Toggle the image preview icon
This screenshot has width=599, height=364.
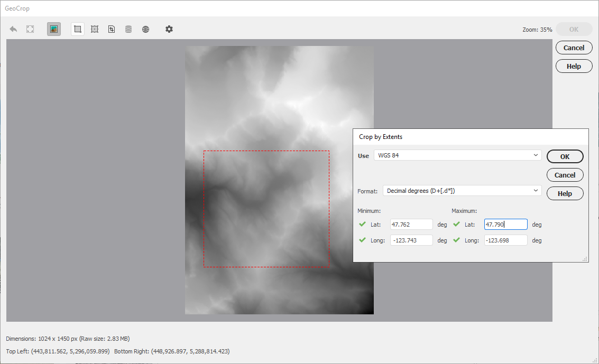(54, 29)
